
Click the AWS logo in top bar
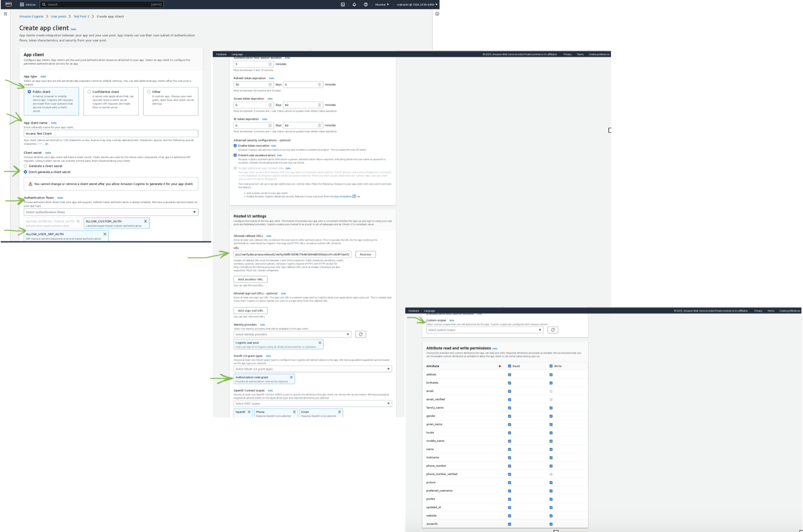pos(8,4)
